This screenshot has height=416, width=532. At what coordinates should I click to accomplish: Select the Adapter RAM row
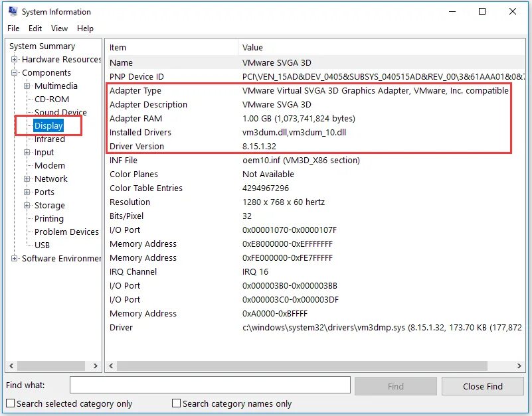point(315,118)
